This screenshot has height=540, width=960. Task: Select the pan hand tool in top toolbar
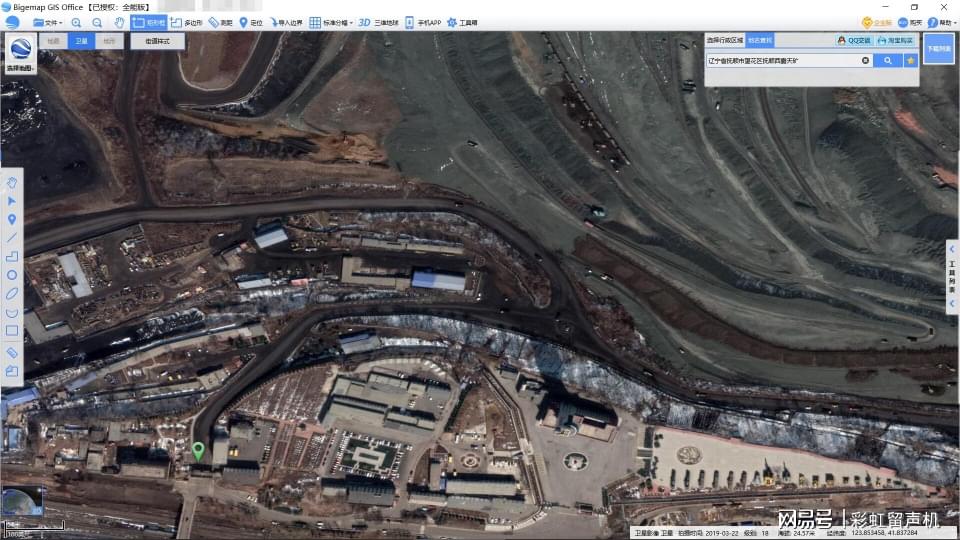pos(119,22)
